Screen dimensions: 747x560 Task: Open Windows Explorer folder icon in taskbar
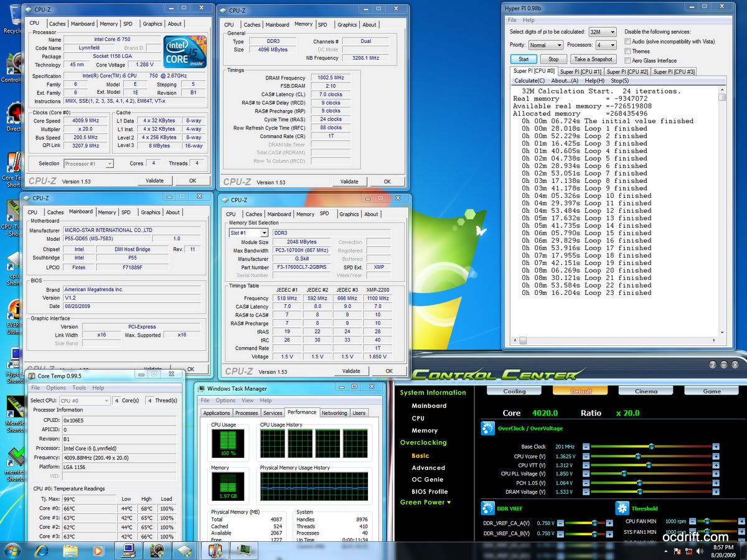pyautogui.click(x=70, y=551)
